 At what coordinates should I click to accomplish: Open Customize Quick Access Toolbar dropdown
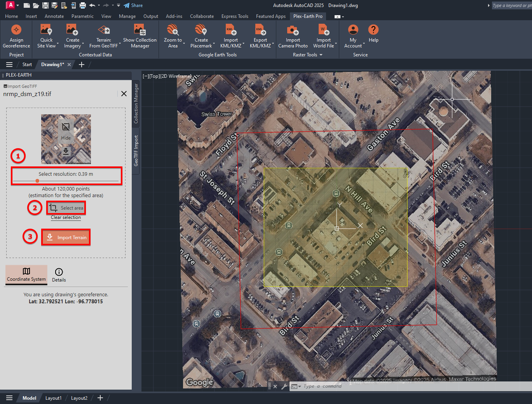119,5
